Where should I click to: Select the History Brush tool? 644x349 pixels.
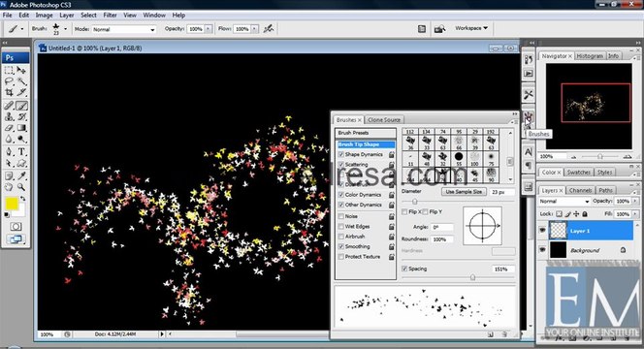[x=21, y=117]
